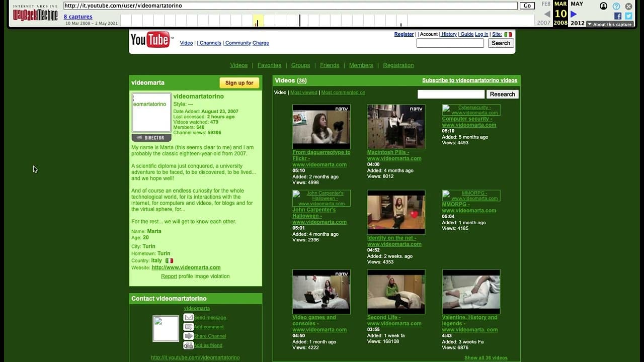Go to the previous capture arrow
Screen dimensions: 644x362
click(547, 14)
